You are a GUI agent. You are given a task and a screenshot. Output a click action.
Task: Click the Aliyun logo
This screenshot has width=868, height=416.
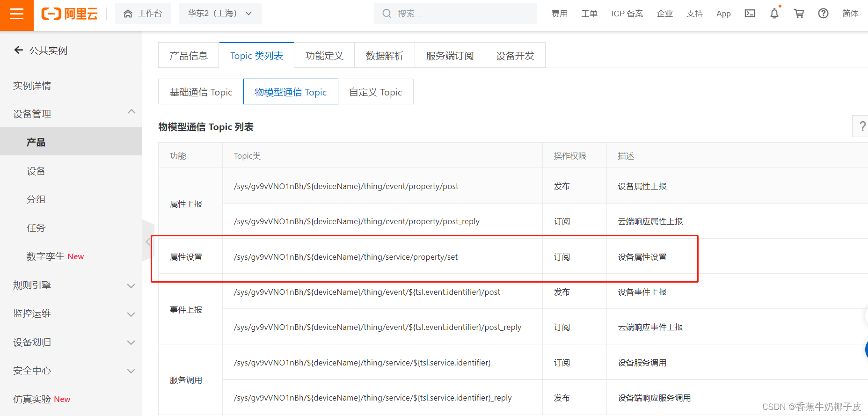coord(70,14)
